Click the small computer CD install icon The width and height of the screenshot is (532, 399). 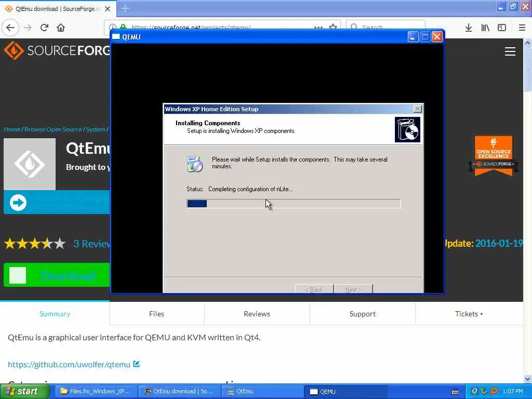click(195, 164)
